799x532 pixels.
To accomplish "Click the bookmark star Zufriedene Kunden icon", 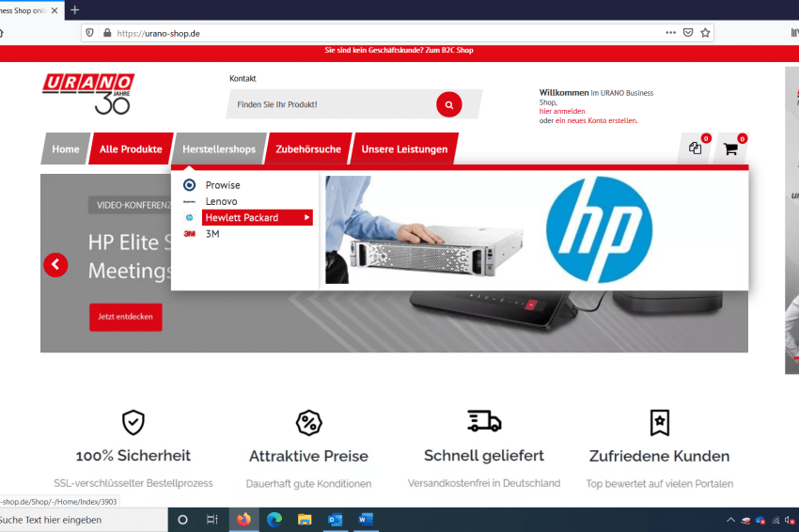I will click(659, 422).
